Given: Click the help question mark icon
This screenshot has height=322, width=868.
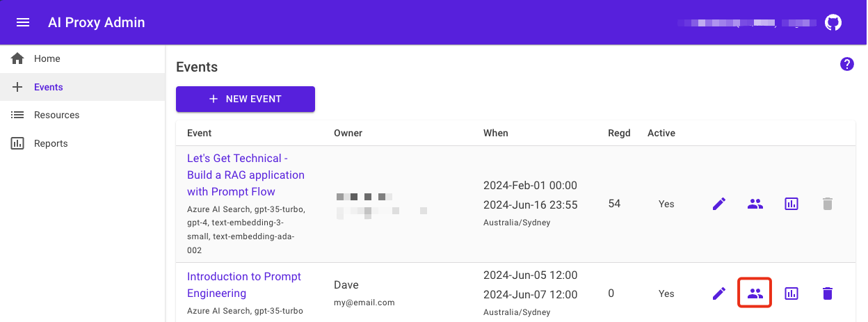Looking at the screenshot, I should (x=846, y=65).
